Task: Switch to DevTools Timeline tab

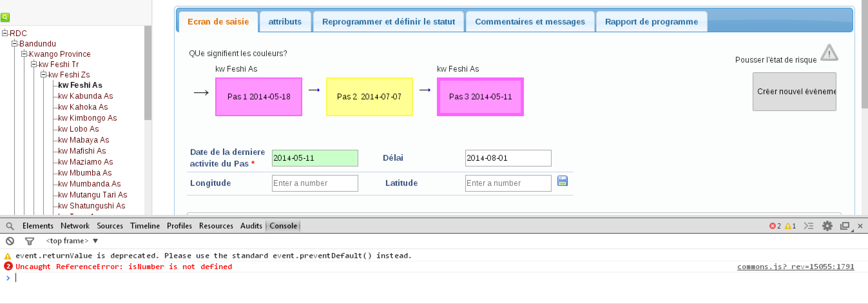Action: click(145, 226)
